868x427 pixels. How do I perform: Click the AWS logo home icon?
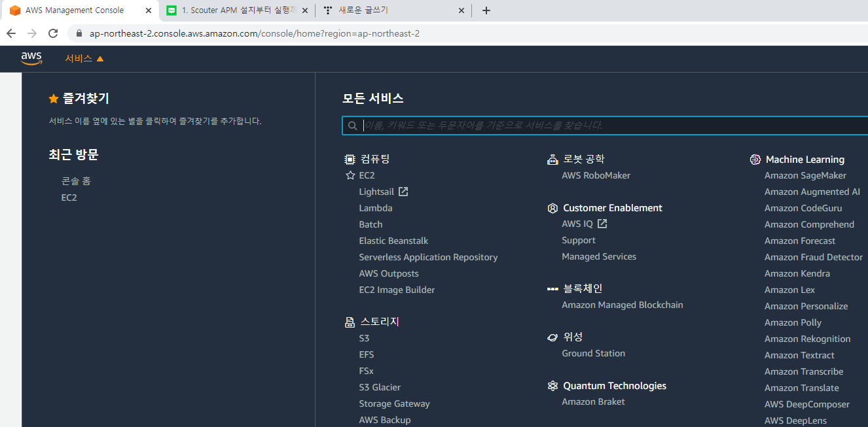tap(31, 59)
